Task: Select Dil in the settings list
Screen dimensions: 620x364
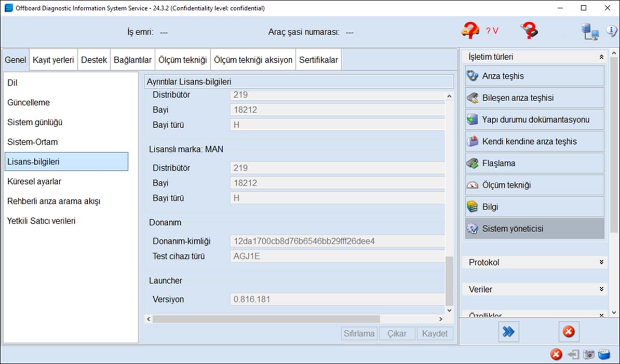Action: pyautogui.click(x=66, y=83)
